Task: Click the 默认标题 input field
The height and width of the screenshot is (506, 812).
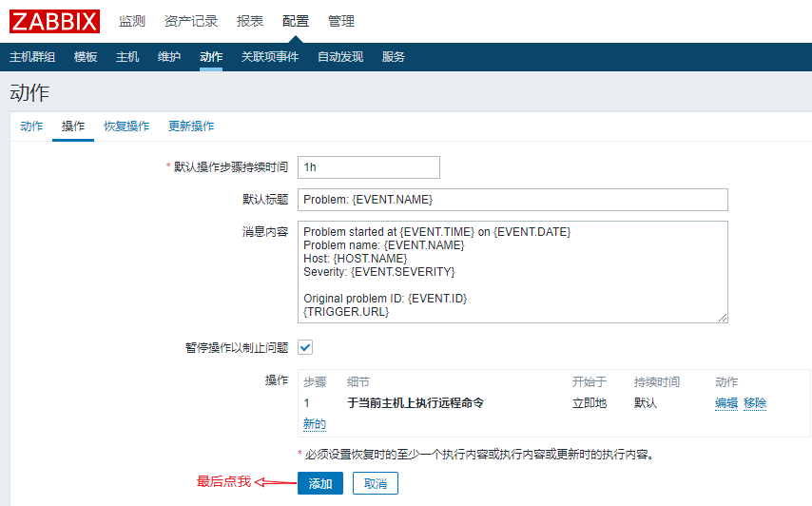Action: pyautogui.click(x=512, y=200)
